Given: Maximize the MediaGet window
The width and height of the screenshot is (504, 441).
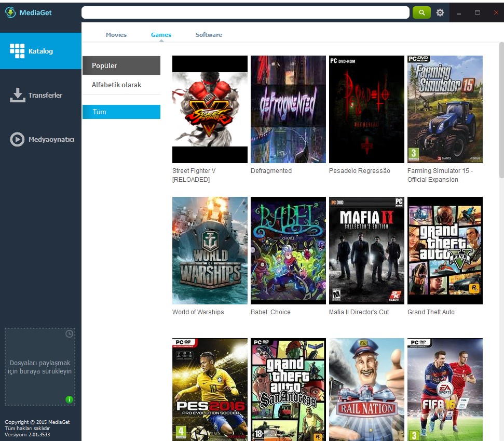Looking at the screenshot, I should click(478, 12).
